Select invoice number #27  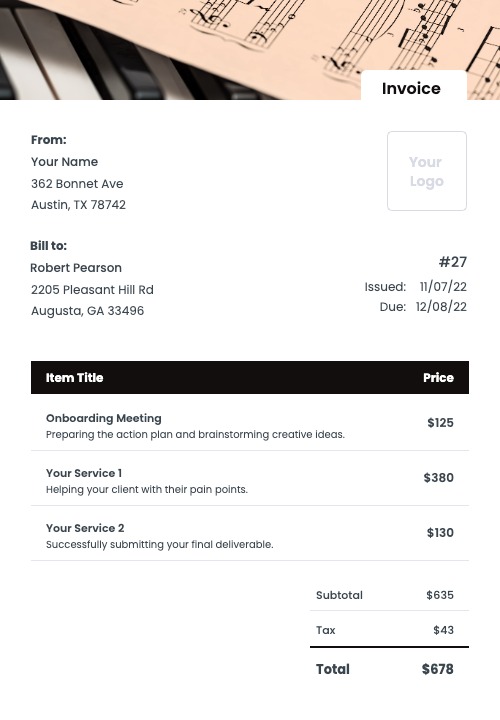pos(453,262)
